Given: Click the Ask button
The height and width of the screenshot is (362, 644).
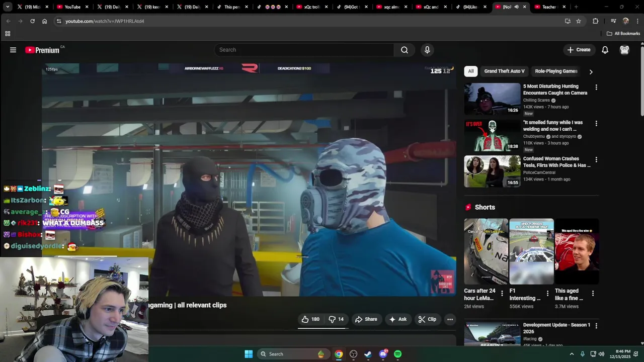Looking at the screenshot, I should (397, 319).
